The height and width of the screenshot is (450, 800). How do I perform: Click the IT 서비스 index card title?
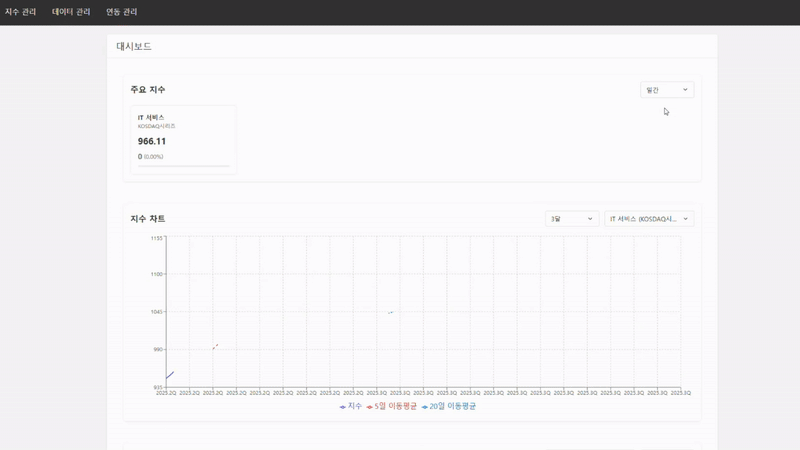(151, 118)
